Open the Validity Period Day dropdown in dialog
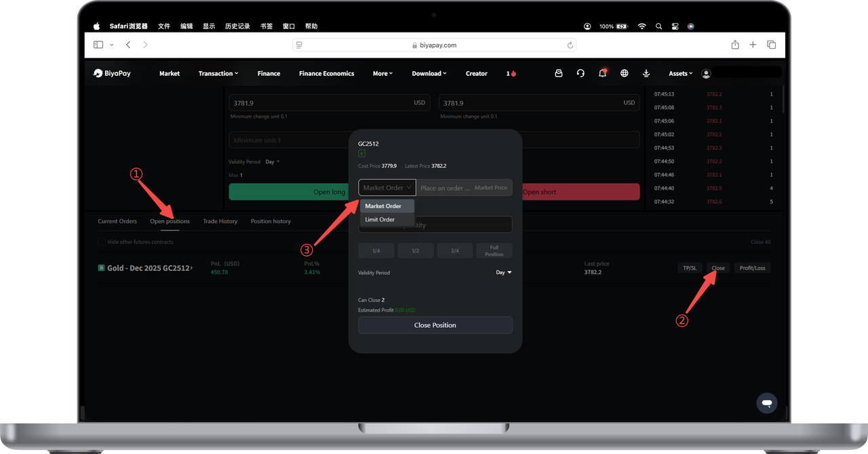Viewport: 868px width, 454px height. pyautogui.click(x=504, y=272)
